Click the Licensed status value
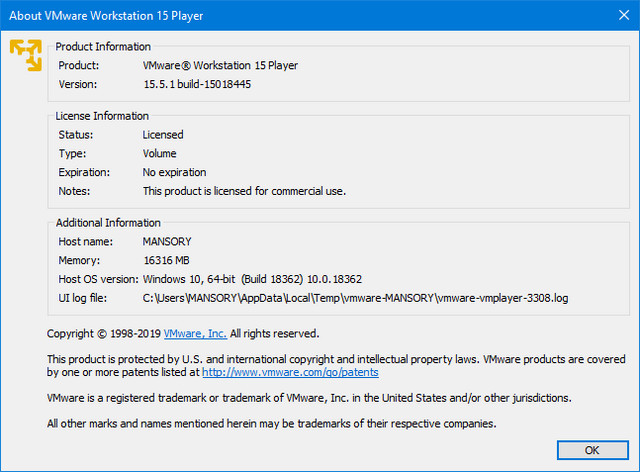This screenshot has height=472, width=640. click(163, 134)
